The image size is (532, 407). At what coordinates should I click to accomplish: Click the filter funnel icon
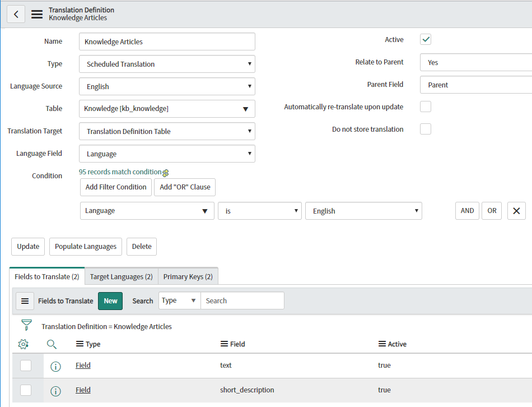pyautogui.click(x=26, y=326)
